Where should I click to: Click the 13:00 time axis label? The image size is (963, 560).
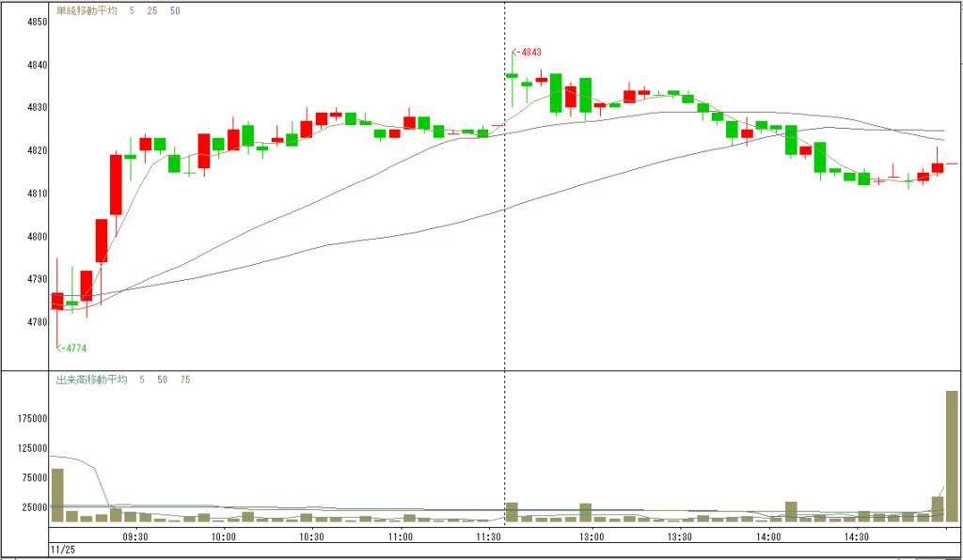[592, 537]
